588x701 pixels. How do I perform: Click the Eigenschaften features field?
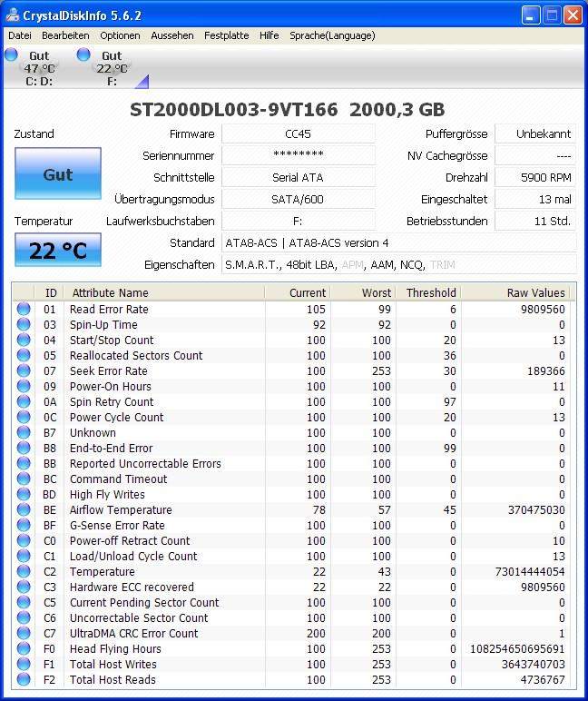tap(399, 264)
